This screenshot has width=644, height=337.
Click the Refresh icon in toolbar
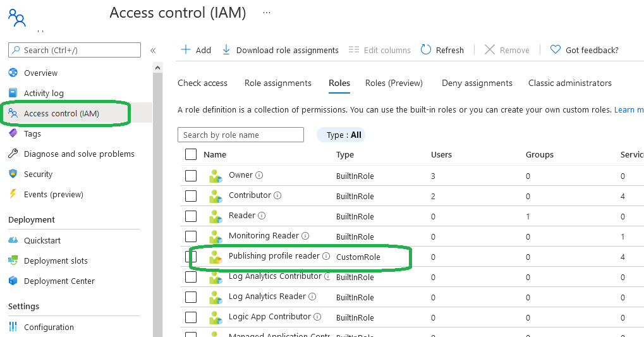click(x=426, y=50)
